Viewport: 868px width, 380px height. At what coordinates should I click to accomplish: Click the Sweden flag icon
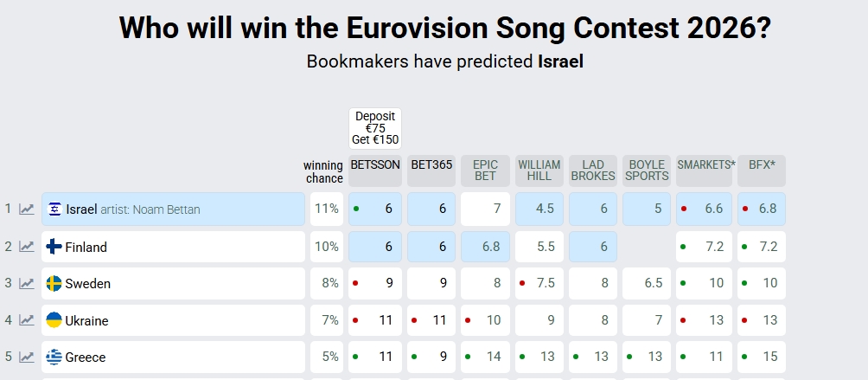coord(54,283)
